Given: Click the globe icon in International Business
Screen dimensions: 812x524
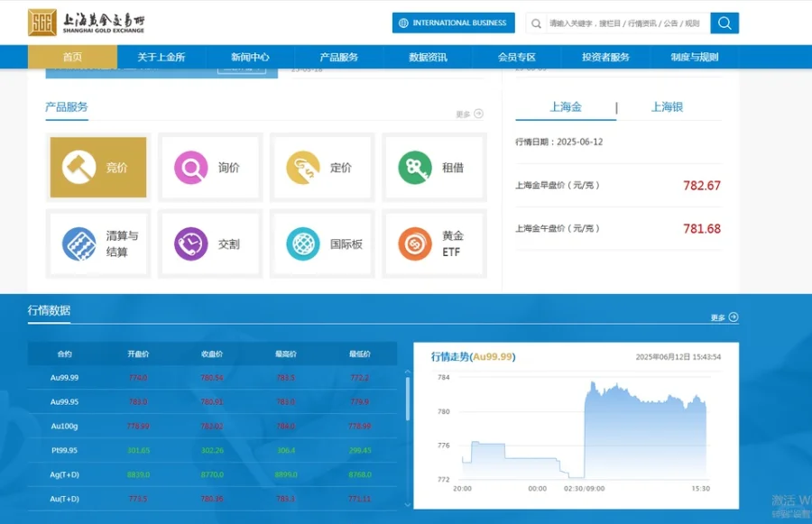Looking at the screenshot, I should tap(403, 23).
